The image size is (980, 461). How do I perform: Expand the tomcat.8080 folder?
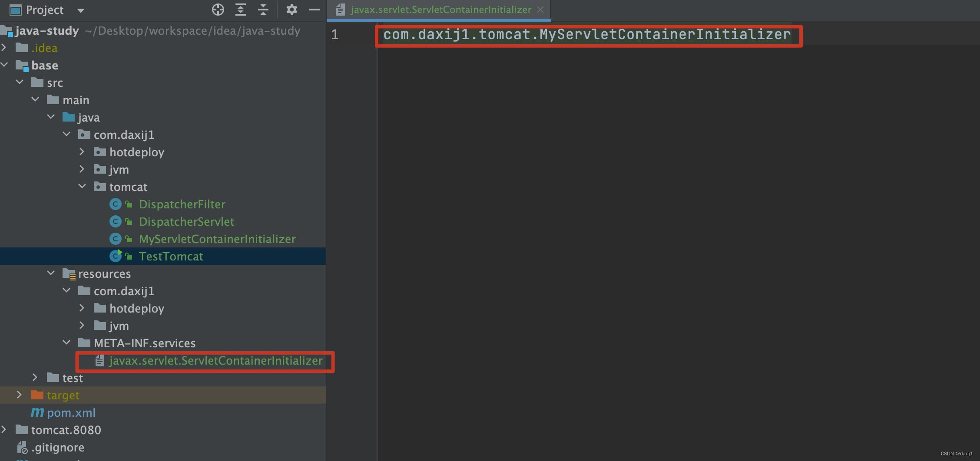pos(4,429)
